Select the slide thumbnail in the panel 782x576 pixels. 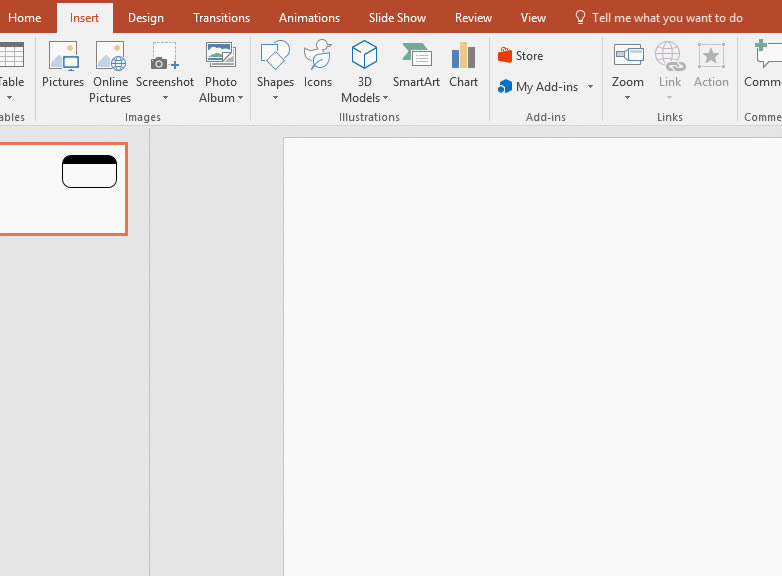coord(63,189)
